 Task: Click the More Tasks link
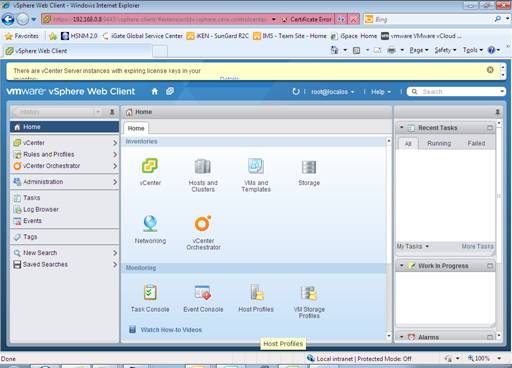point(477,246)
